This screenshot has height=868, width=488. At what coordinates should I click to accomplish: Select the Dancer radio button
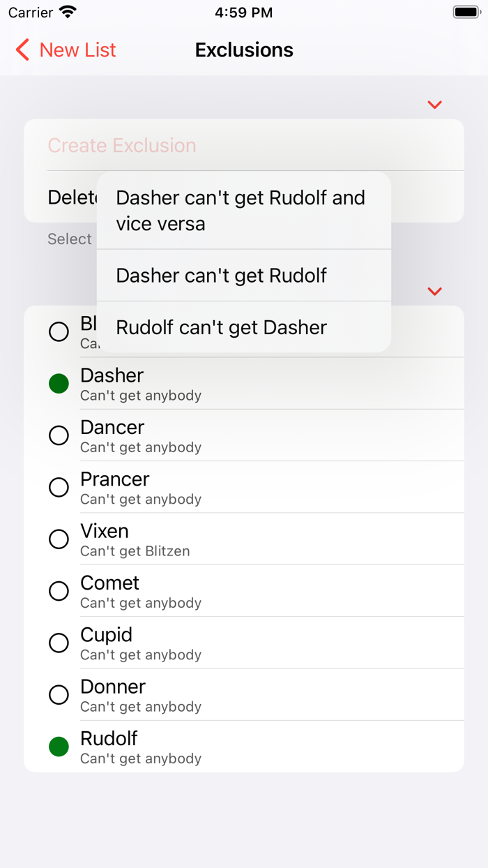pos(59,435)
